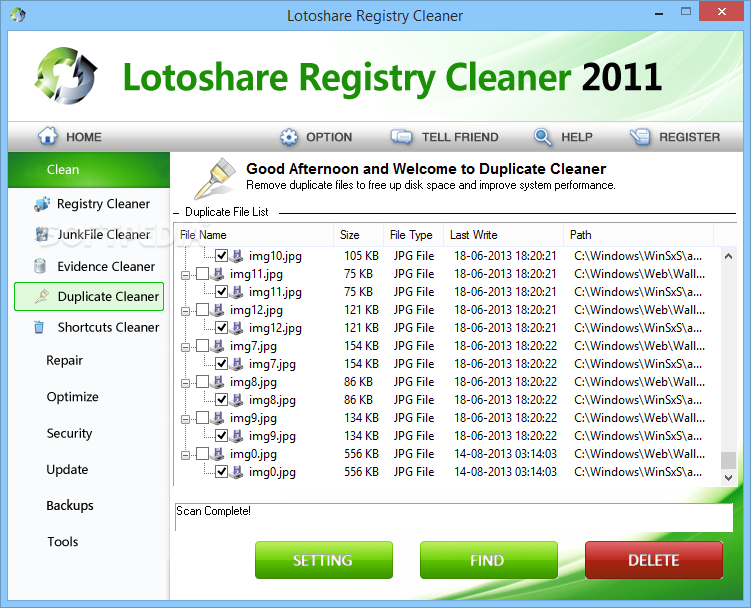Screen dimensions: 751x608
Task: Collapse the img8.jpg tree group
Action: 185,383
